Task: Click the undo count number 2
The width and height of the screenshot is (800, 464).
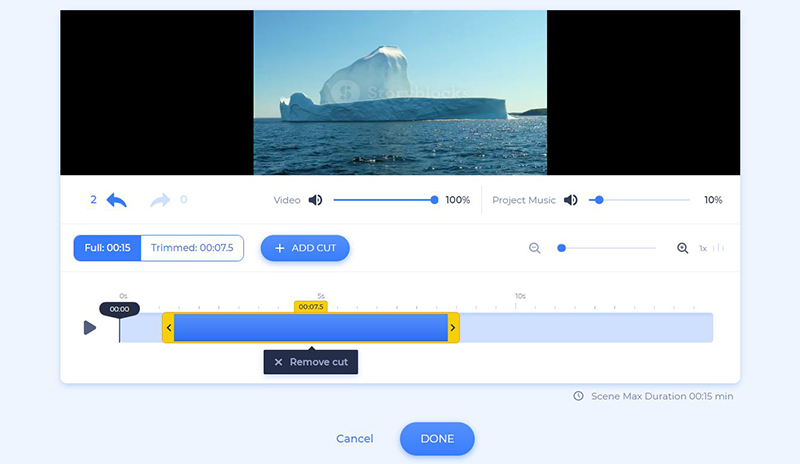Action: click(x=93, y=200)
